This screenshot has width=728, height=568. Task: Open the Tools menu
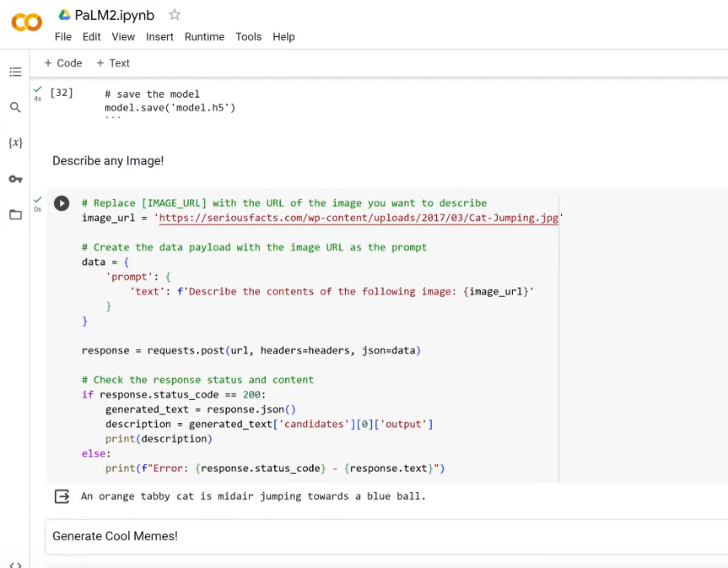coord(248,37)
